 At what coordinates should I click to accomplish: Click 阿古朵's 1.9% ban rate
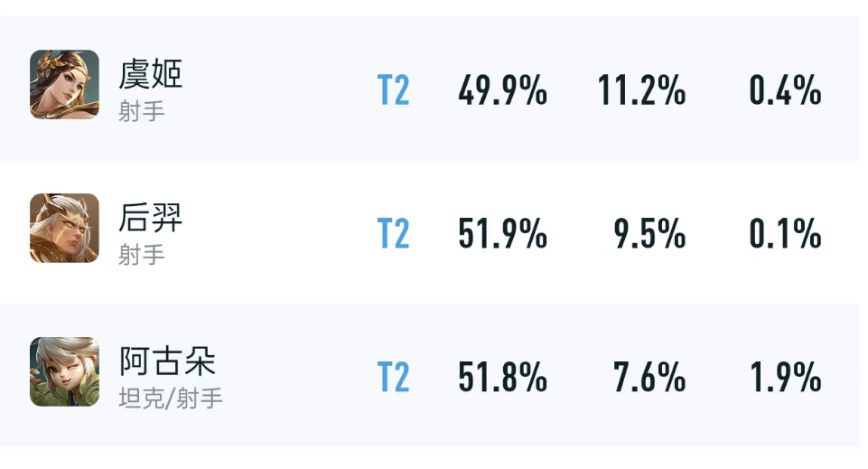click(786, 377)
